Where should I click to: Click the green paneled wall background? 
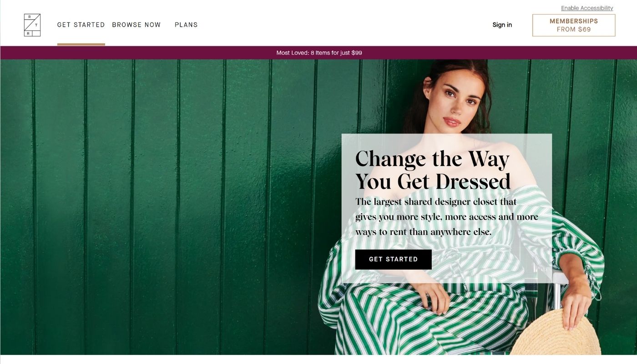point(159,205)
